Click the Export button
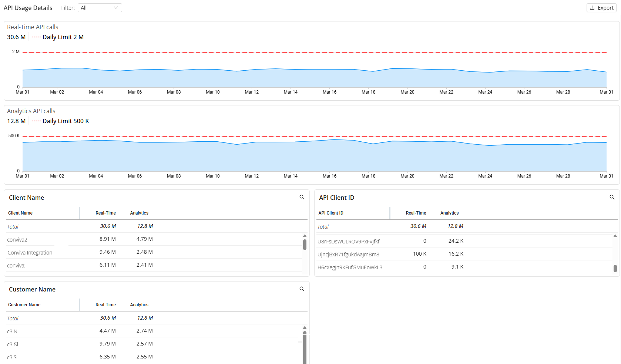Viewport: 621px width, 364px height. pos(601,8)
